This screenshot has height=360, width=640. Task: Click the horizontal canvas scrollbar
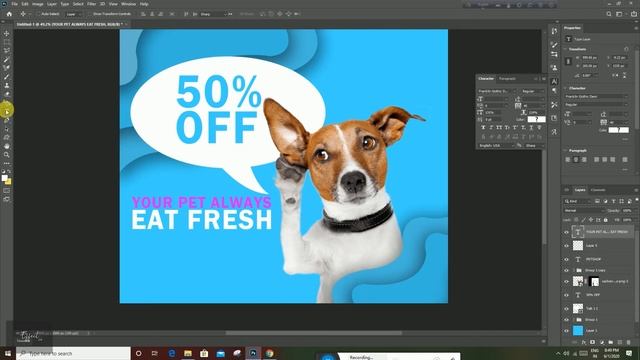pos(313,333)
